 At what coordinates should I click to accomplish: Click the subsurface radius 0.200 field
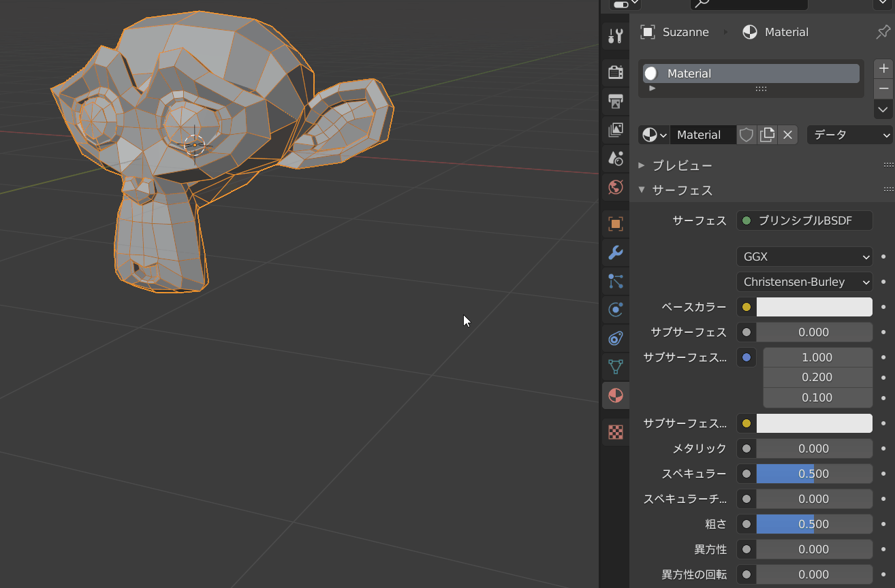pos(817,377)
